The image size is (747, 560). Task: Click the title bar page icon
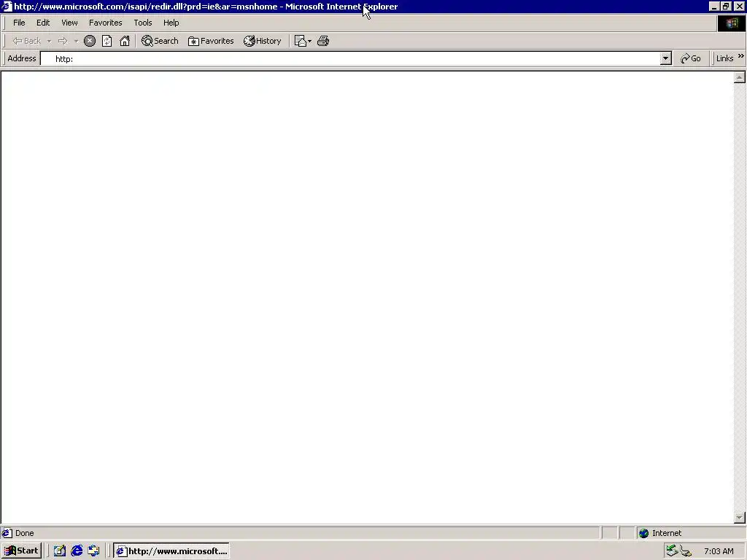[7, 7]
